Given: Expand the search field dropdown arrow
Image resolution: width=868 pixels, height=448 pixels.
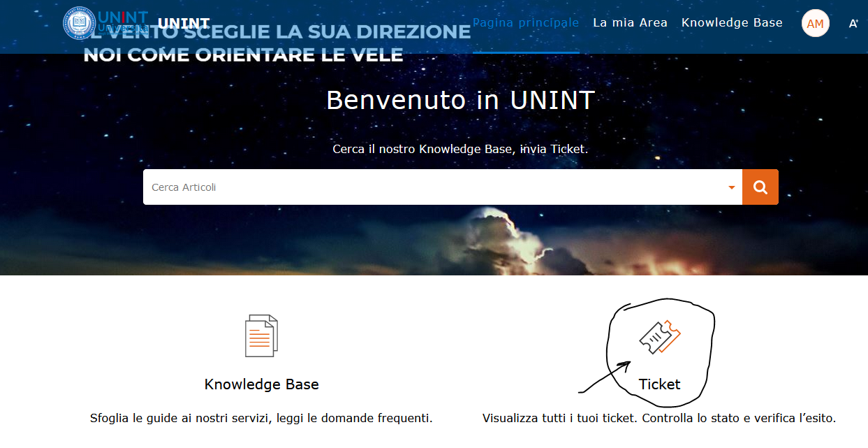Looking at the screenshot, I should point(732,187).
